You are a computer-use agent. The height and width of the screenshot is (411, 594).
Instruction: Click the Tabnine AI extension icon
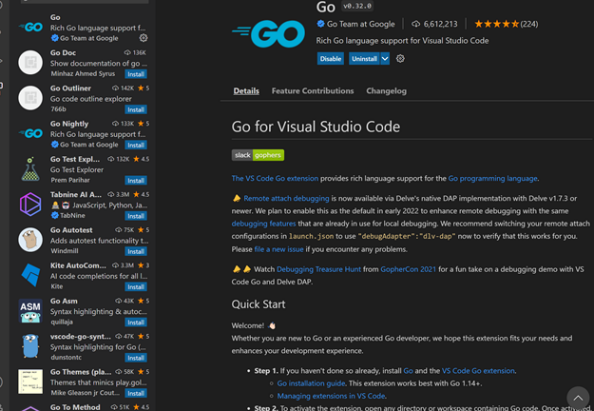pos(30,204)
